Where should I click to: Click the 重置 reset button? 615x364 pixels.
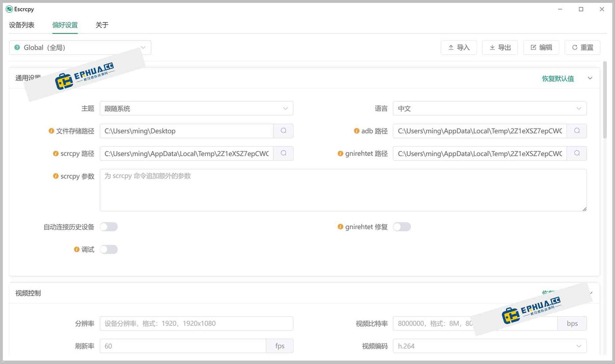[583, 48]
